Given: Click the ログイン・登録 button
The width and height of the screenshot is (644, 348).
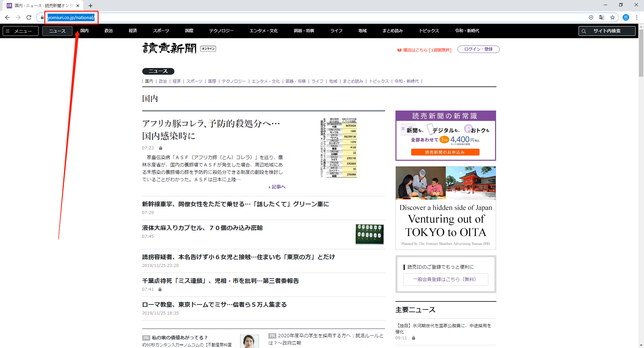Looking at the screenshot, I should coord(479,49).
